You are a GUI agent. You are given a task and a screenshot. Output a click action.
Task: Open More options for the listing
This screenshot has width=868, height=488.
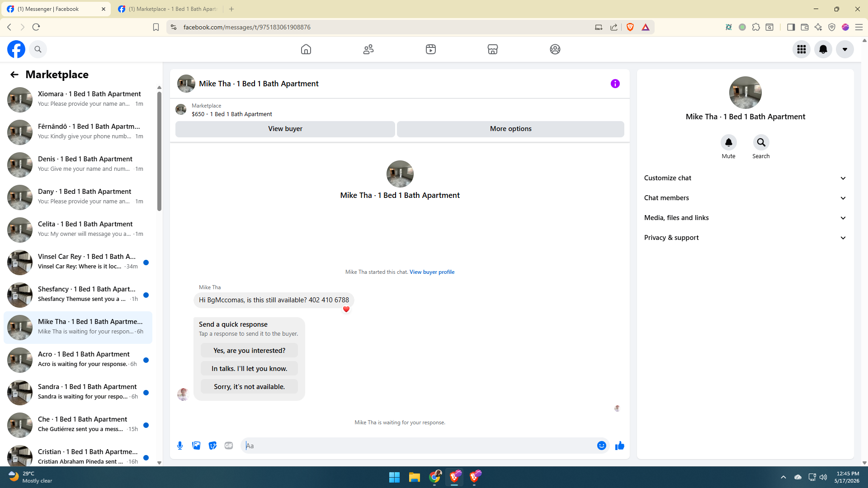(511, 129)
